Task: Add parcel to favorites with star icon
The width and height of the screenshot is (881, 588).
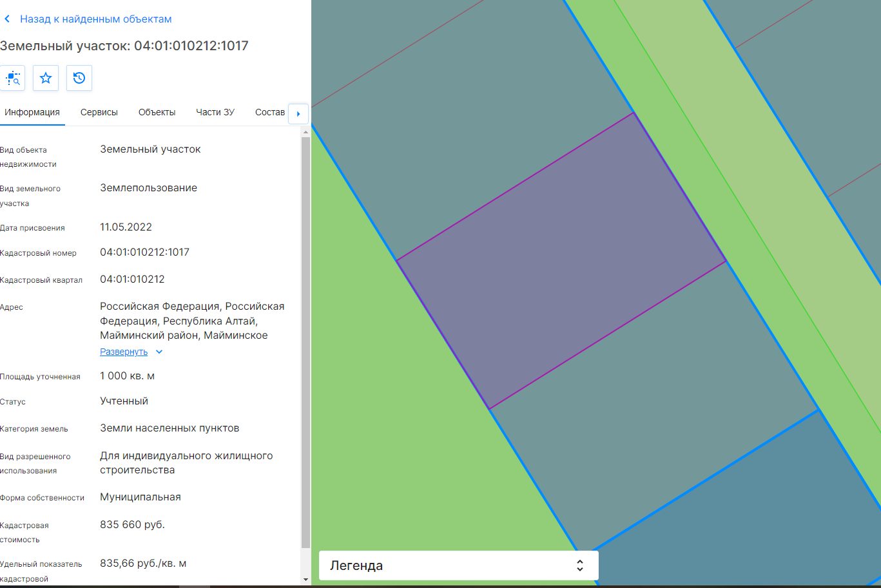Action: coord(46,78)
